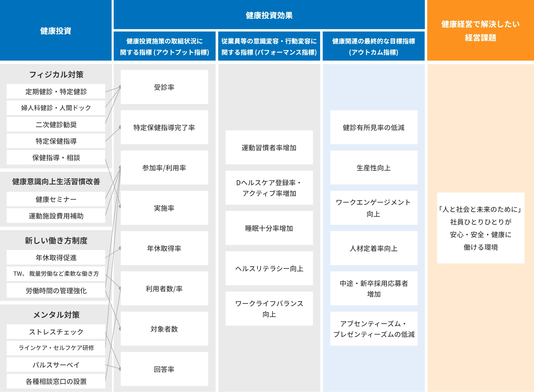Select the 年休取得促進 item

click(56, 258)
